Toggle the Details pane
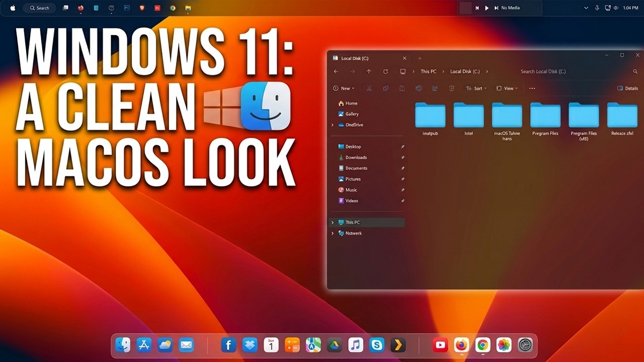Image resolution: width=644 pixels, height=362 pixels. 627,88
